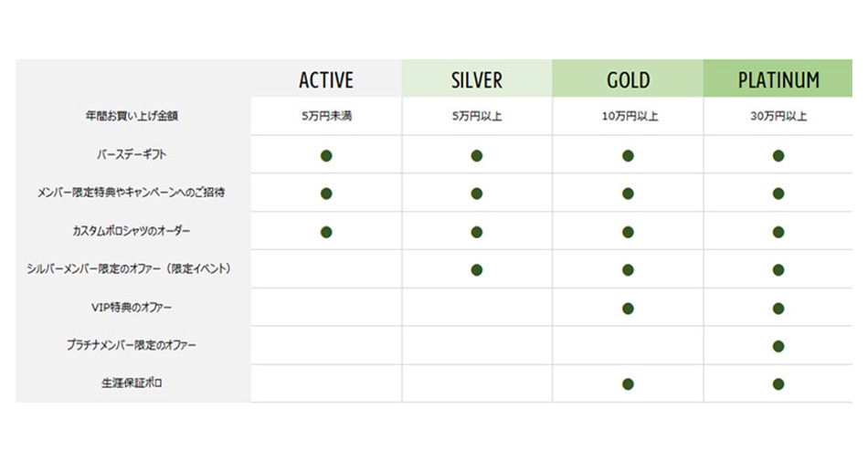Click PLATINUM dot for プラチナメンバー限定のオファー
This screenshot has width=868, height=461.
click(x=778, y=347)
